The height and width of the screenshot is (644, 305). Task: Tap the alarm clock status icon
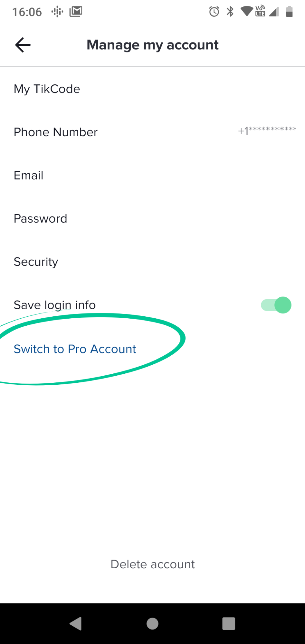click(x=214, y=12)
